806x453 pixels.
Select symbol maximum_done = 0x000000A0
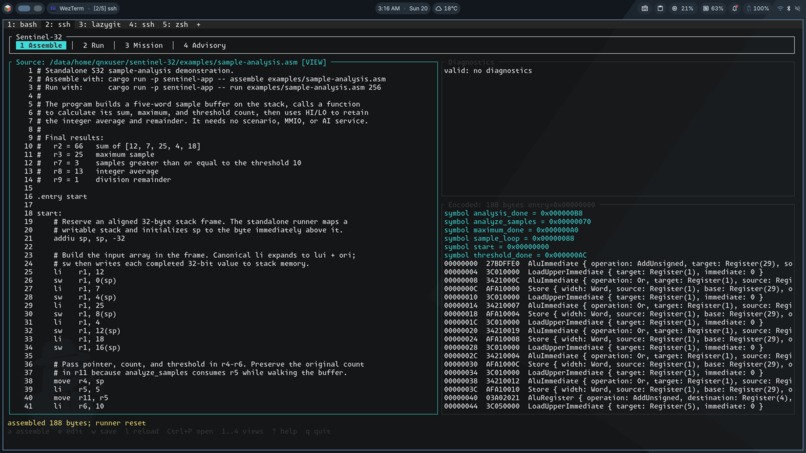[511, 230]
